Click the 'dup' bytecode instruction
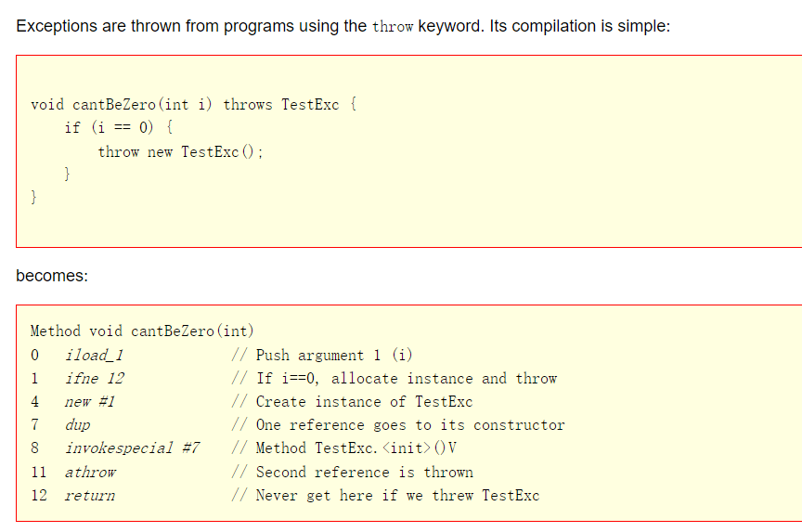The height and width of the screenshot is (532, 802). [77, 424]
